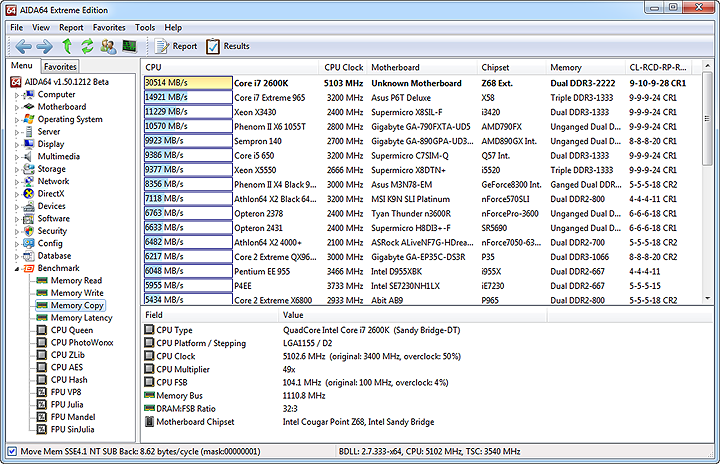This screenshot has height=464, width=720.
Task: Expand the Security tree node
Action: click(x=17, y=232)
